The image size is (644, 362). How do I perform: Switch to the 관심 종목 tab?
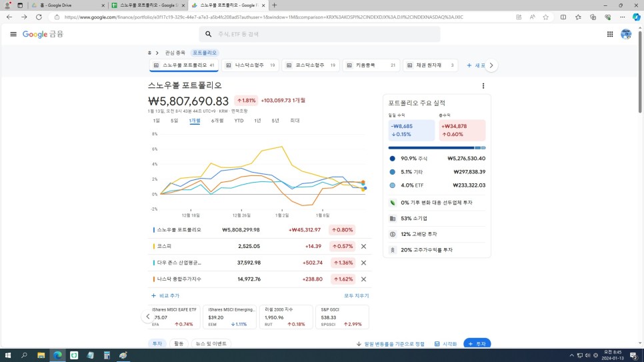click(175, 53)
